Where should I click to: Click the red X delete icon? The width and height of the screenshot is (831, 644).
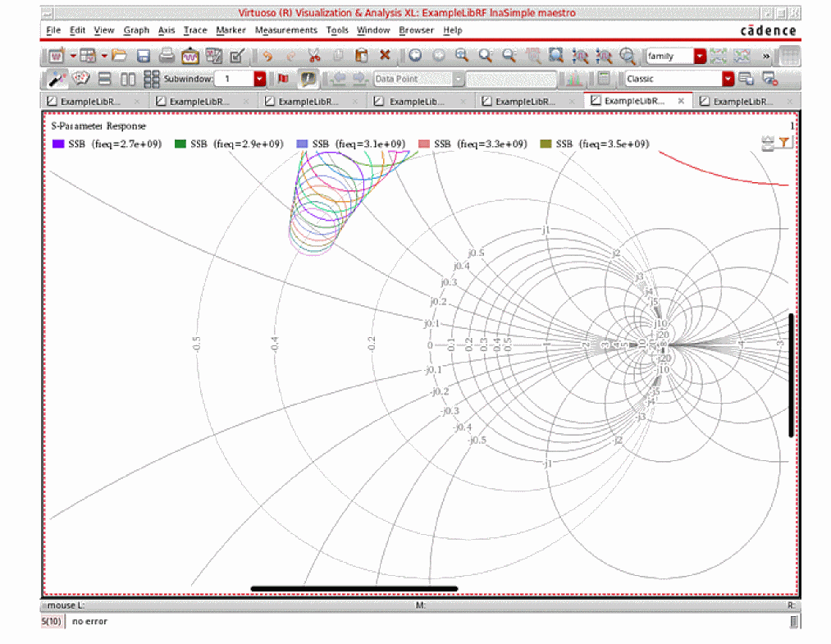coord(385,56)
